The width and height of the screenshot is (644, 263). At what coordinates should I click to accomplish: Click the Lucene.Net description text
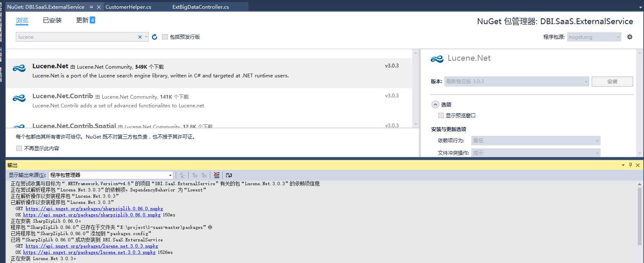click(x=160, y=76)
